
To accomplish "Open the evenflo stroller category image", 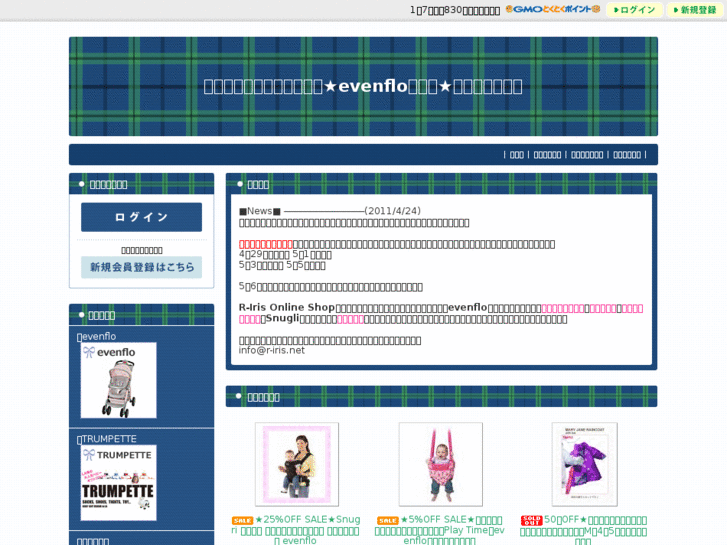I will 119,380.
